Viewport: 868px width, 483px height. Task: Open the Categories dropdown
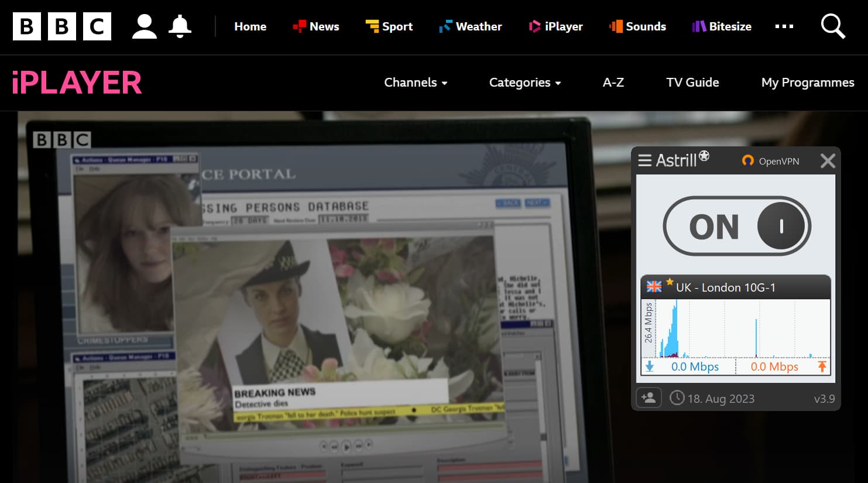524,83
